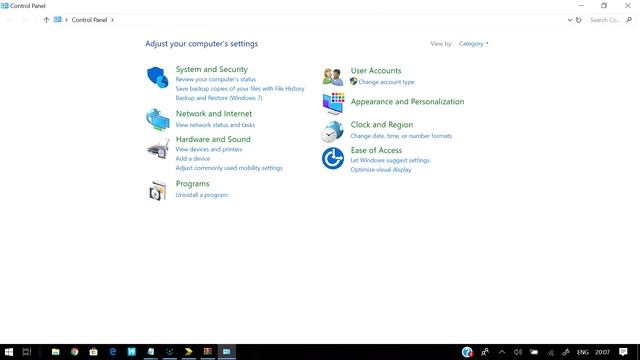
Task: Open the Windows Start menu
Action: [9, 352]
